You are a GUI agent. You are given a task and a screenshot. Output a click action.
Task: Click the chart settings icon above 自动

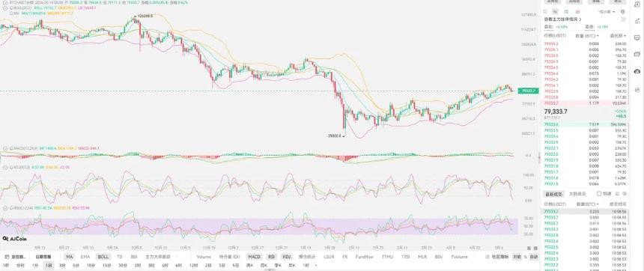coord(535,248)
